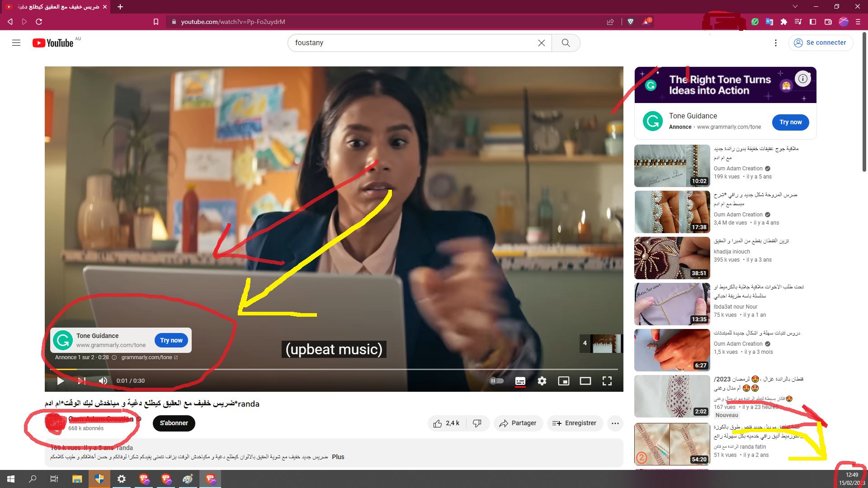The width and height of the screenshot is (868, 488).
Task: Start a search with the magnifier icon
Action: click(566, 42)
